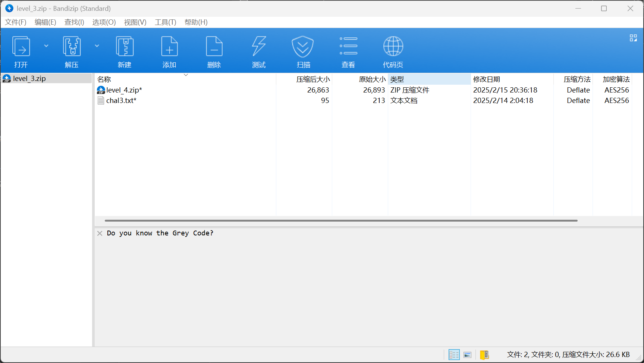This screenshot has width=644, height=363.
Task: Sort by the 压缩后大小 column header
Action: (x=304, y=79)
